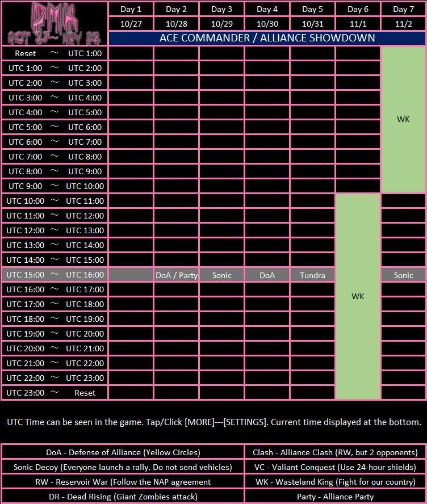Open the DoA / Party cell on Day 2
427x504 pixels.
pyautogui.click(x=176, y=275)
